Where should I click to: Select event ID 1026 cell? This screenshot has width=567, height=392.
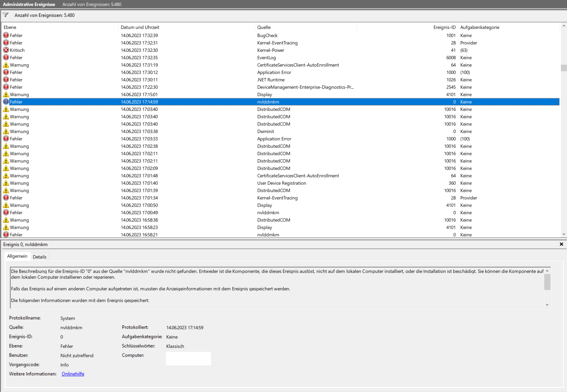pyautogui.click(x=451, y=80)
